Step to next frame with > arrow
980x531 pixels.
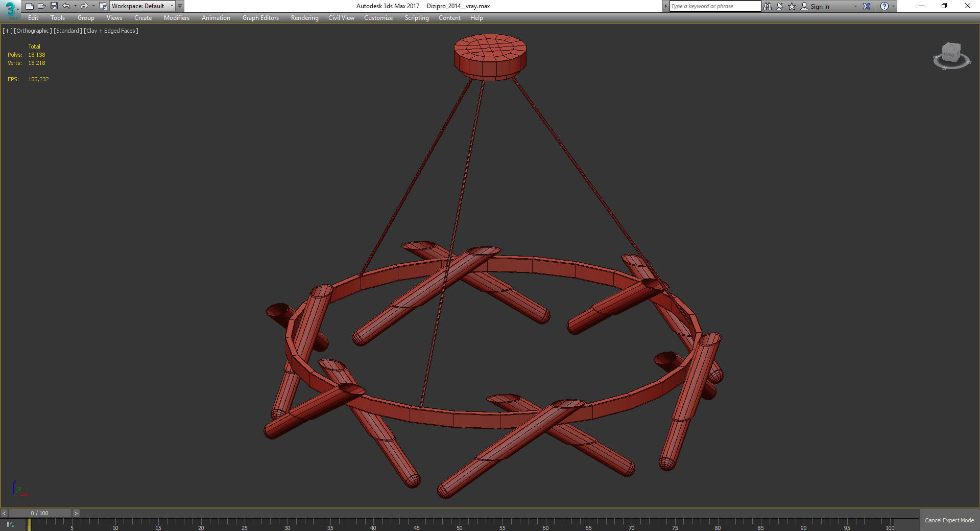coord(76,513)
